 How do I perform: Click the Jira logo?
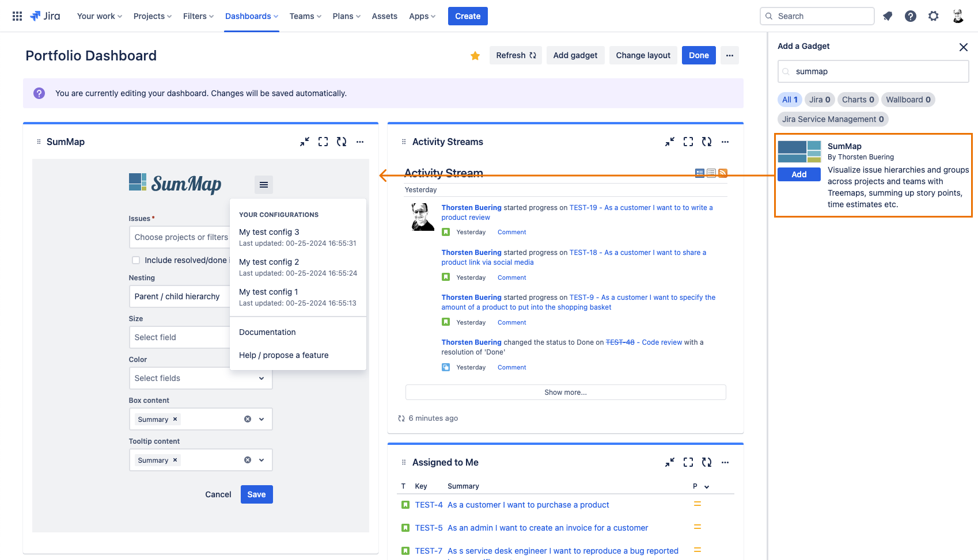(x=46, y=16)
